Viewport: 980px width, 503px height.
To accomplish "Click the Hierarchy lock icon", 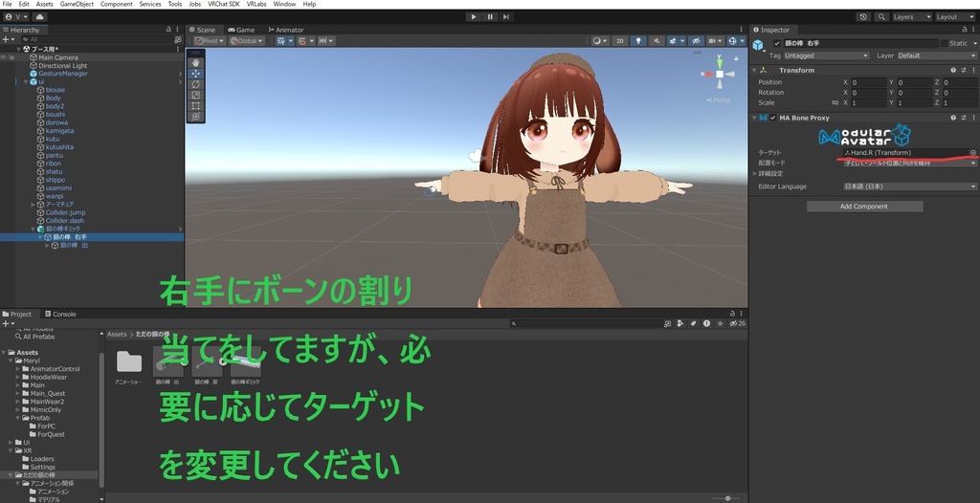I will coord(168,30).
